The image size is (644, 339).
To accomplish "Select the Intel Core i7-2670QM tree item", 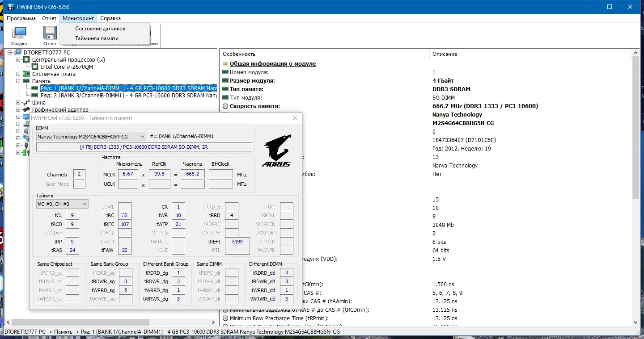I will tap(67, 67).
